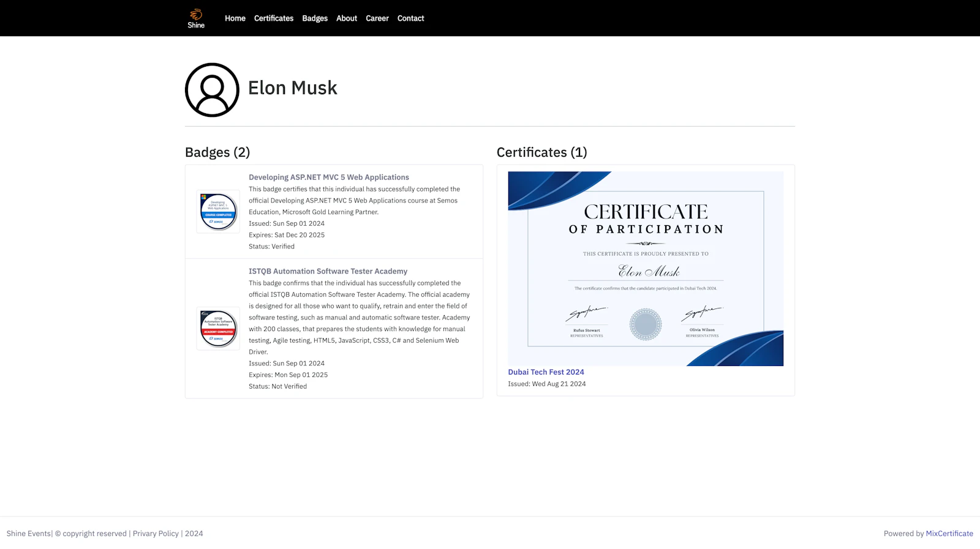Go to the Home menu item
Screen dimensions: 980x549
coord(235,18)
